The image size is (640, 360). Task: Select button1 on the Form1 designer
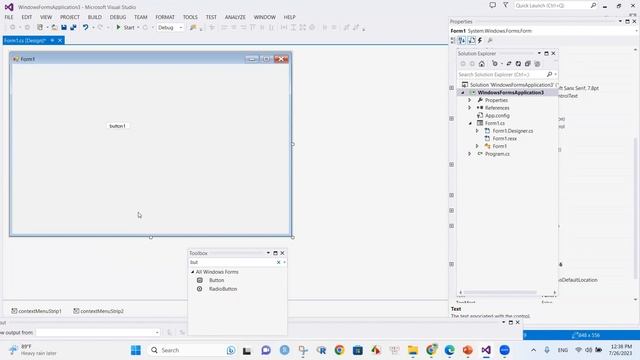118,126
